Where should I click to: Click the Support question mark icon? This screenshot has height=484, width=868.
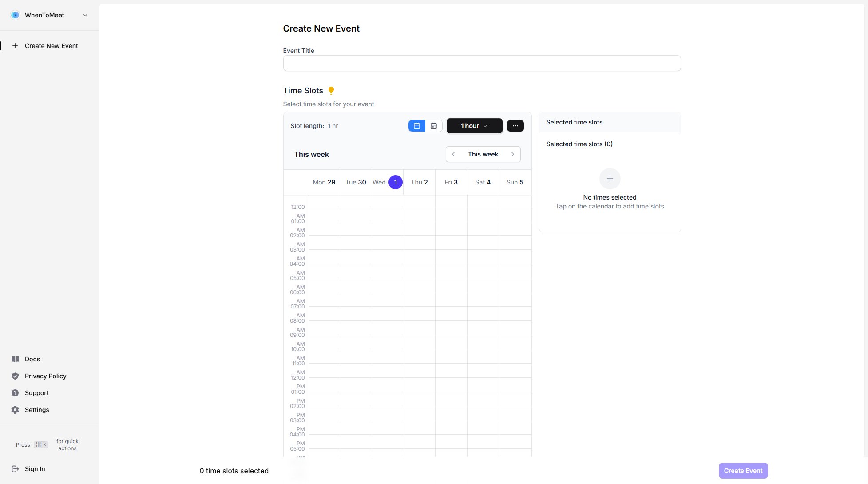[15, 393]
